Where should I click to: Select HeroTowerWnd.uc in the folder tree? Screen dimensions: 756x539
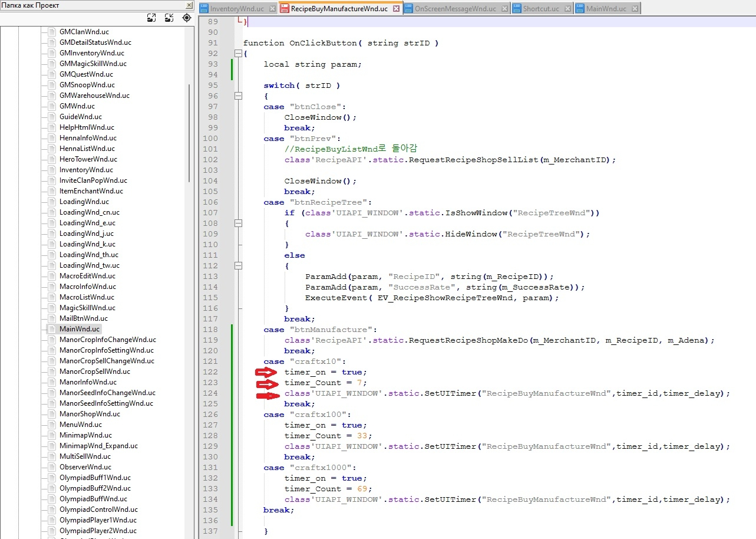click(88, 159)
